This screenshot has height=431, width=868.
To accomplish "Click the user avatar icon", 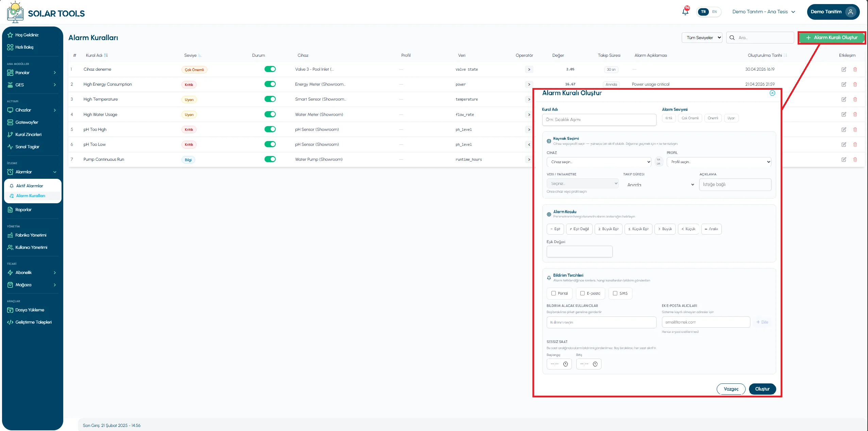I will (850, 12).
